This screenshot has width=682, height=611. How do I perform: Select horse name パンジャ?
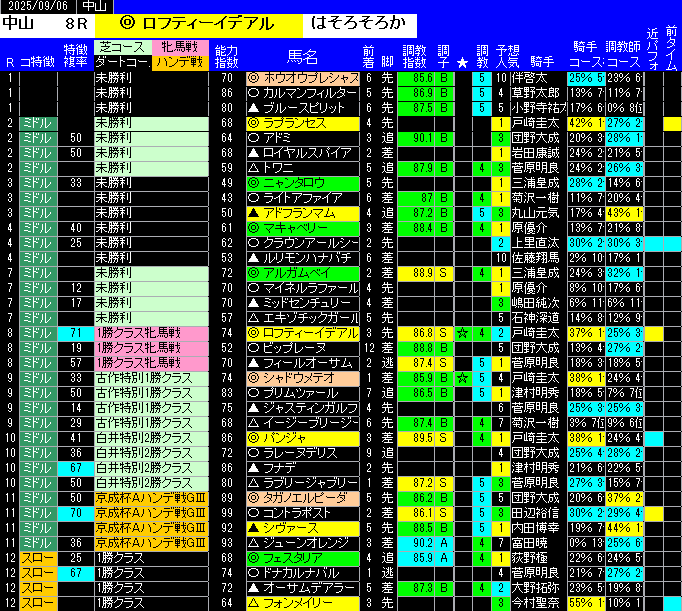(303, 438)
